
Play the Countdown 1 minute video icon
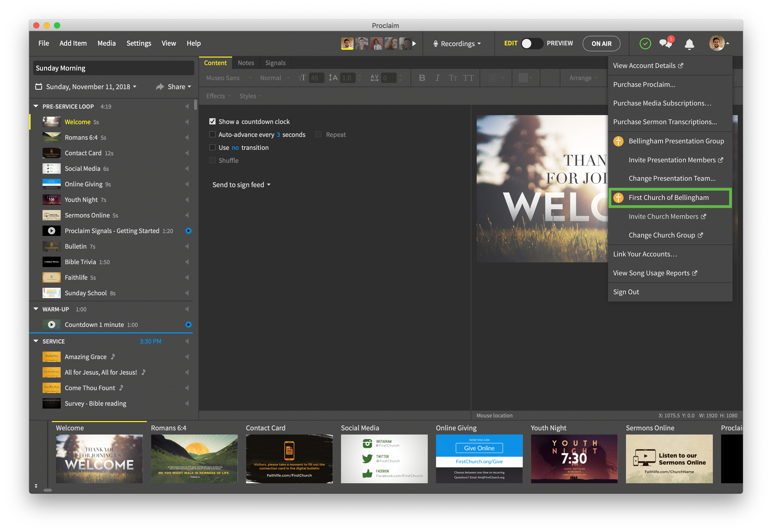pyautogui.click(x=51, y=325)
